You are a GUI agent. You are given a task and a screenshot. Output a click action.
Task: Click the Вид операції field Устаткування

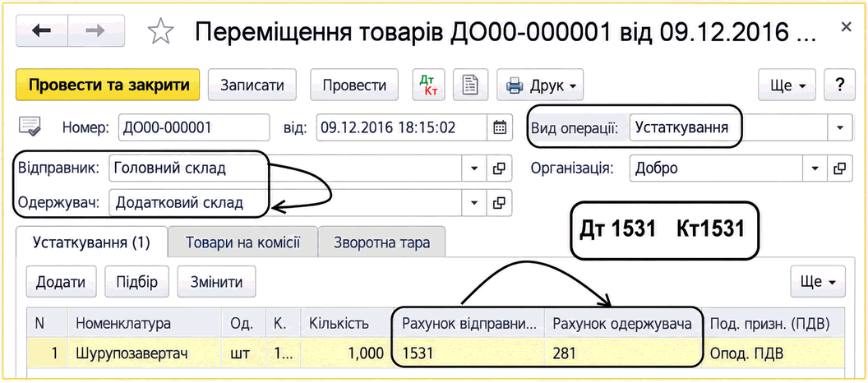tap(728, 127)
